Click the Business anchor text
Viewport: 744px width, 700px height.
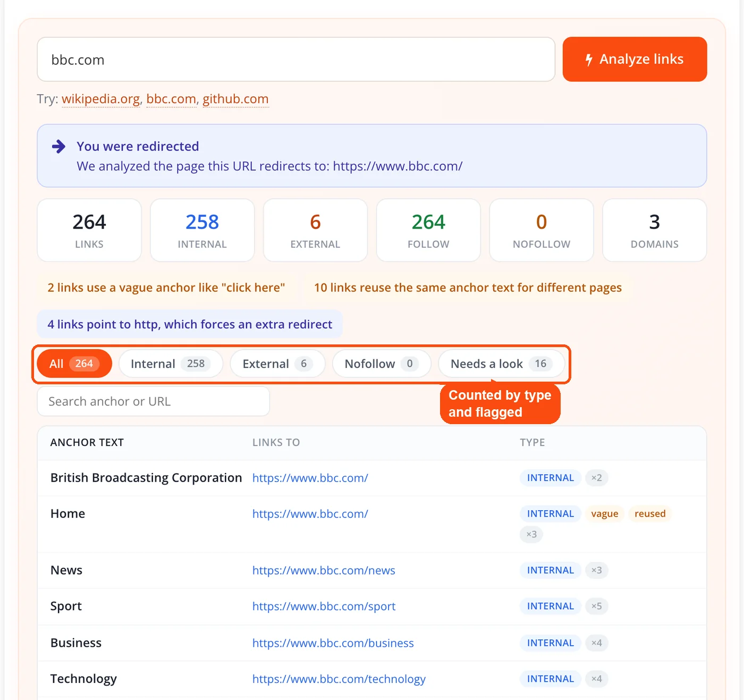click(76, 643)
